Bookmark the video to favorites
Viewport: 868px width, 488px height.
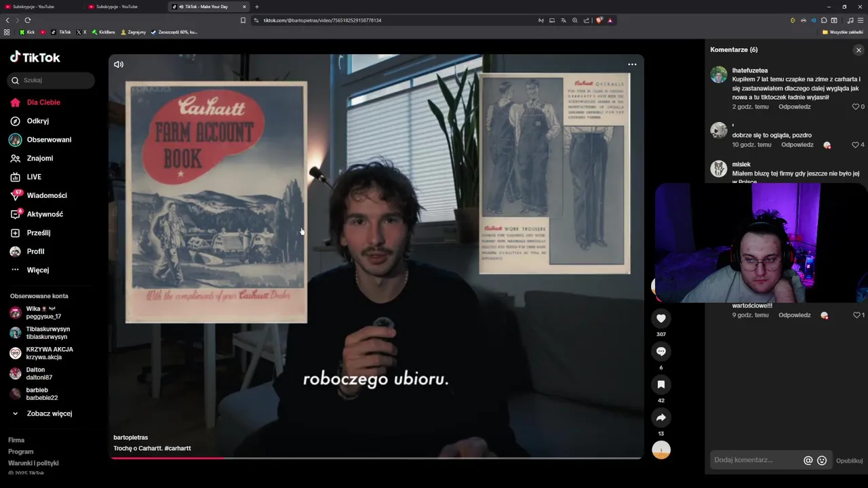click(661, 384)
